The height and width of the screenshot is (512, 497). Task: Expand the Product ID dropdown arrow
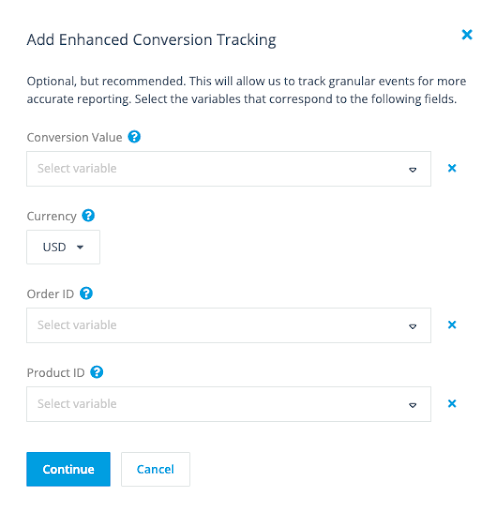point(413,405)
